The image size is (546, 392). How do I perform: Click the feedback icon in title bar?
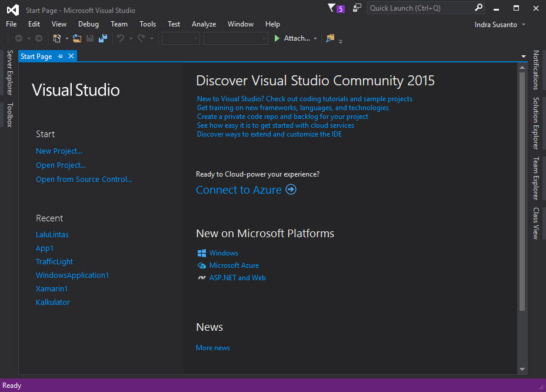pyautogui.click(x=357, y=8)
